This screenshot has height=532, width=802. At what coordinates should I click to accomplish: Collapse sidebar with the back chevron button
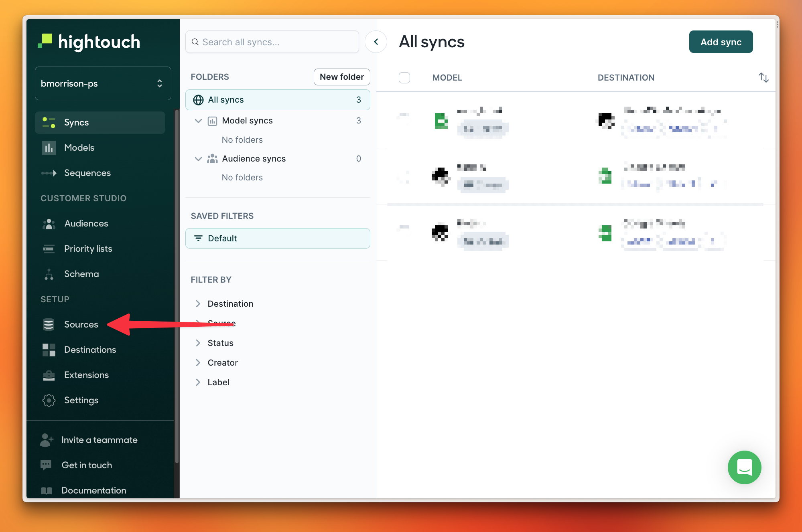(376, 42)
